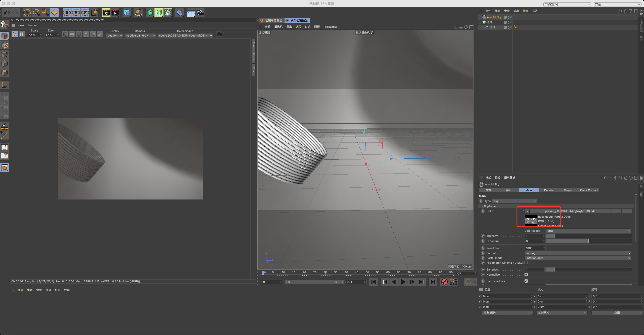Open the Format latlong dropdown

tap(578, 253)
